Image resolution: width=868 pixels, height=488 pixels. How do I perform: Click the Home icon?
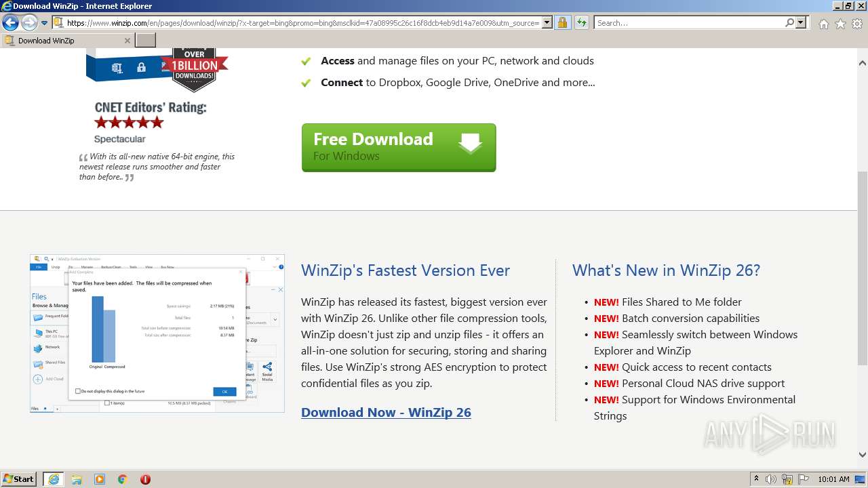coord(823,24)
